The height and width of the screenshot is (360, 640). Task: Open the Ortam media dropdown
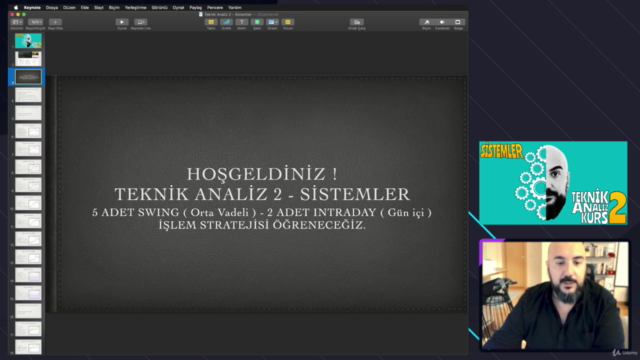[272, 22]
